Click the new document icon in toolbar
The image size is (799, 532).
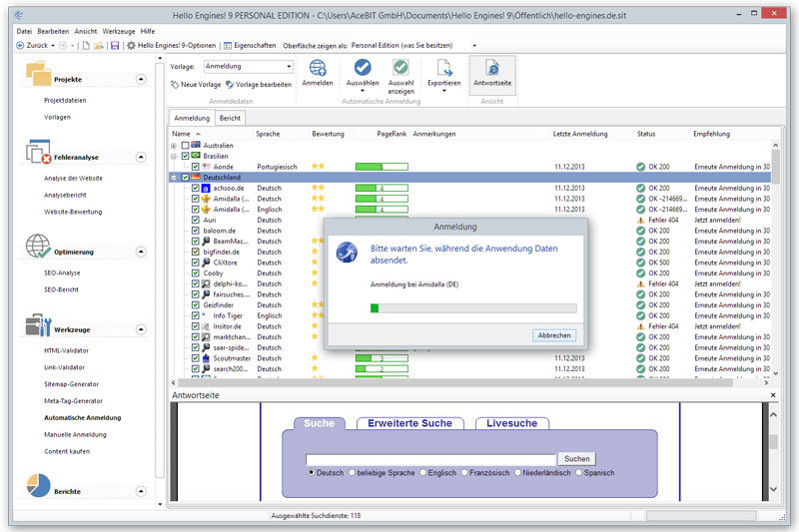[86, 45]
